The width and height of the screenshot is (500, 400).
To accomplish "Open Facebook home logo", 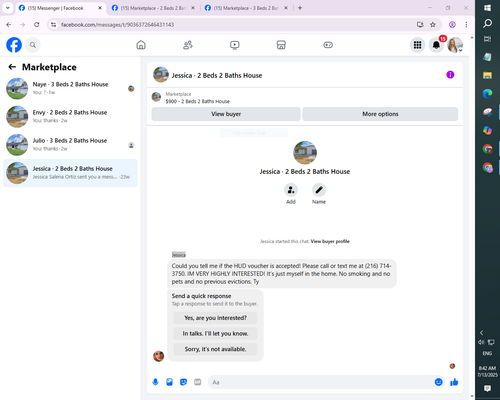I will tap(14, 45).
